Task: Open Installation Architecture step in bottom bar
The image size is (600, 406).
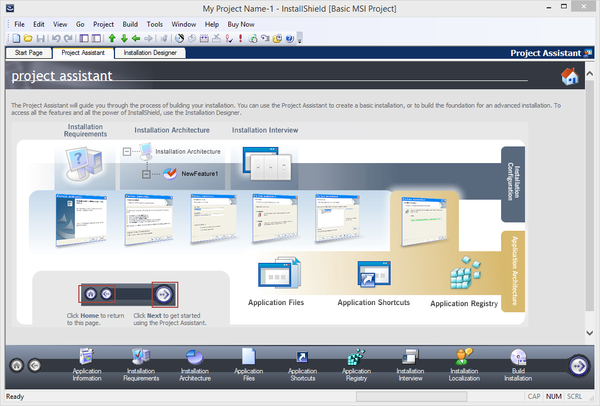Action: [x=195, y=365]
